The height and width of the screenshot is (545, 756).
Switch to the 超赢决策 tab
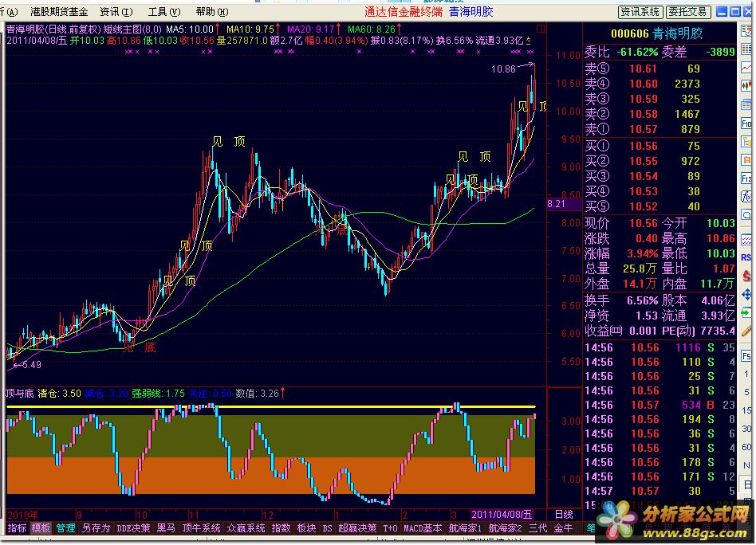357,528
